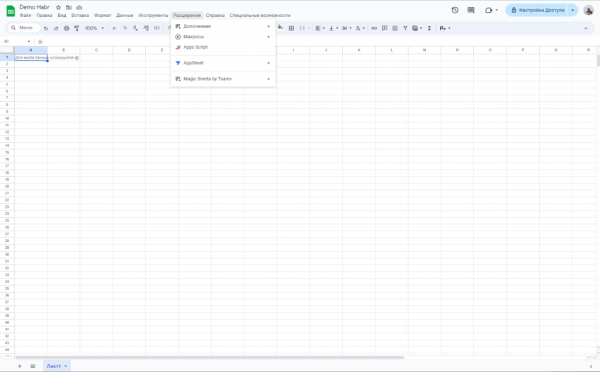Insert a comment from the toolbar
This screenshot has width=600, height=372.
coord(385,28)
